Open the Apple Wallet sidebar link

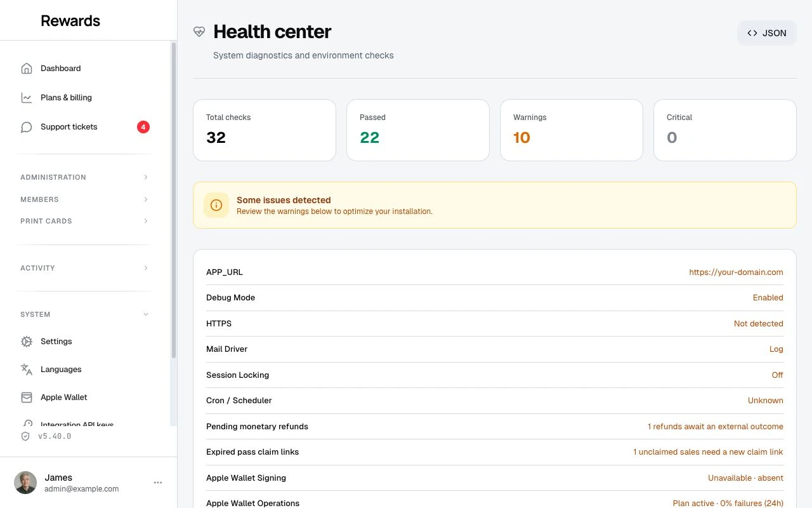[x=85, y=398]
